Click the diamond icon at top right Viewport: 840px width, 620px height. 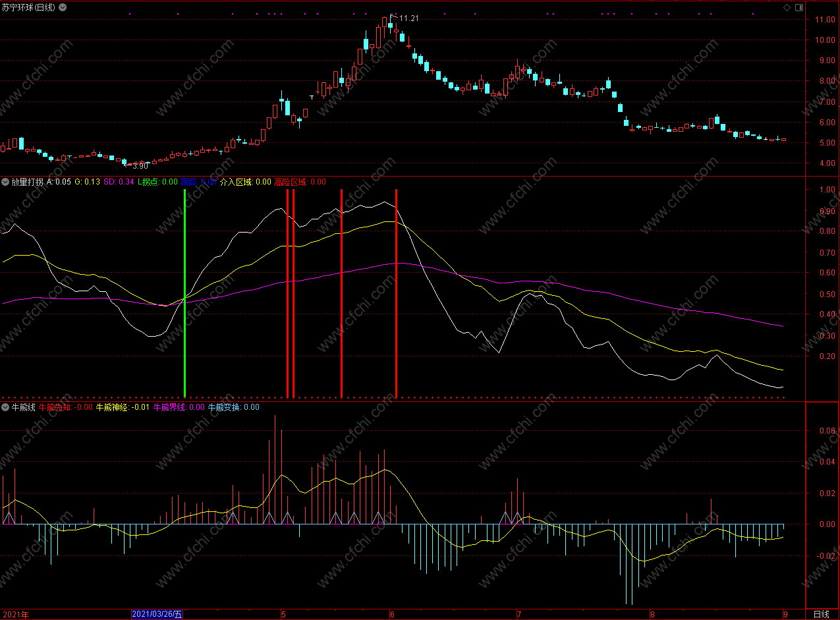tap(787, 7)
